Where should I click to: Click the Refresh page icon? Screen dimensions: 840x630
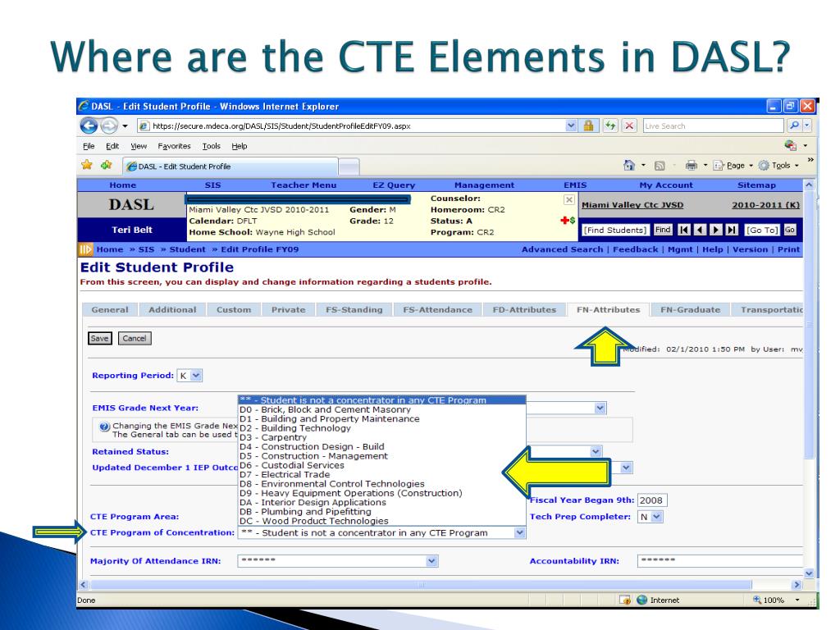[x=610, y=126]
